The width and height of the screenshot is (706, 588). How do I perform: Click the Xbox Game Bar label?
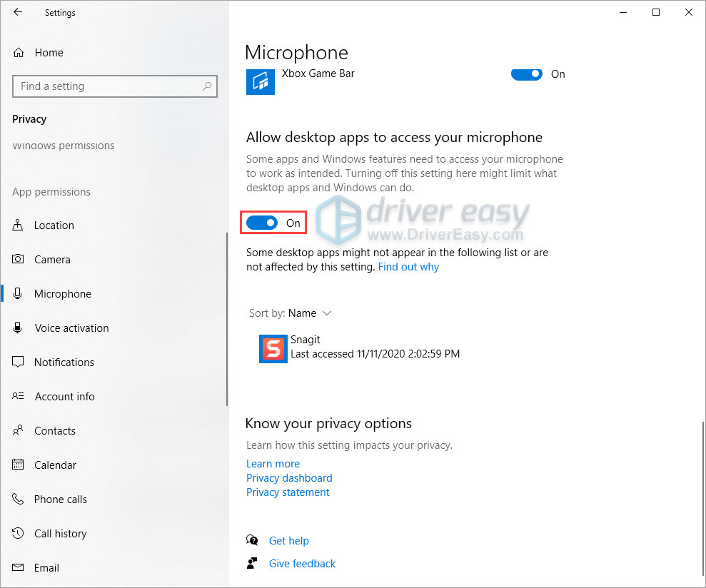(318, 73)
